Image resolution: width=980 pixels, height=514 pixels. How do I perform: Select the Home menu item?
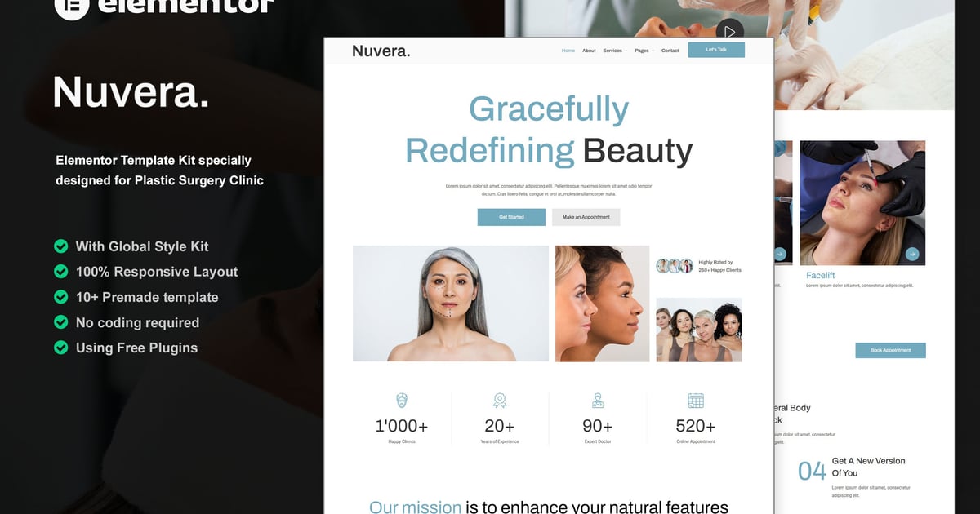[568, 51]
